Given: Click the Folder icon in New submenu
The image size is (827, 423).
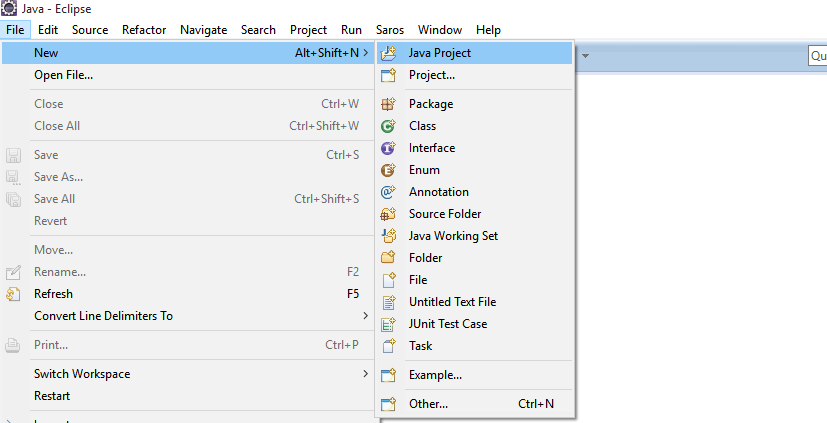Looking at the screenshot, I should tap(388, 258).
